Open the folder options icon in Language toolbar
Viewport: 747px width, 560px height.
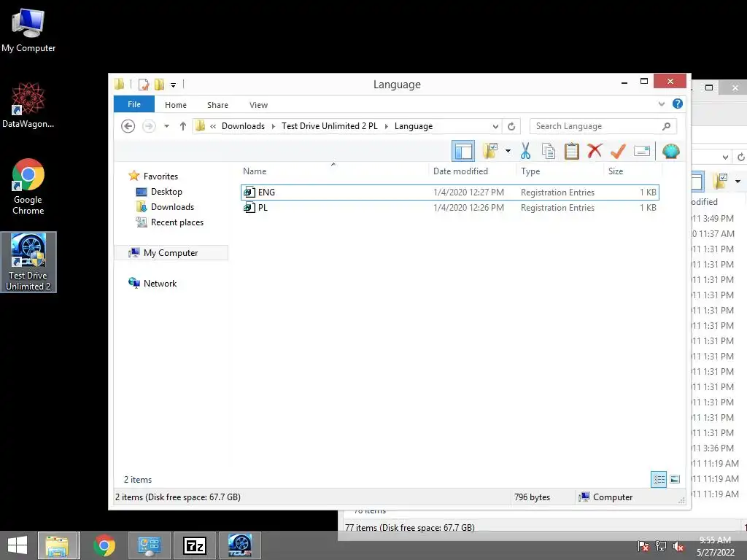click(x=489, y=151)
